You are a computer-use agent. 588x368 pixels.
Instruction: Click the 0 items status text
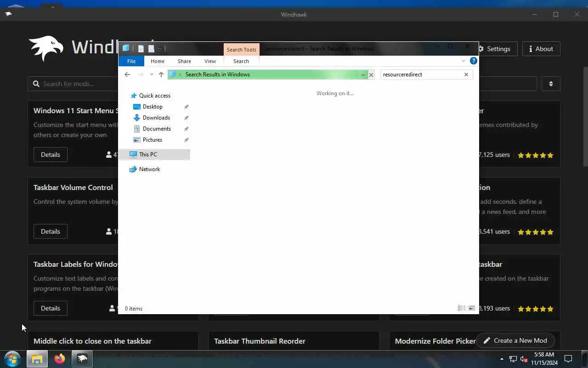click(134, 309)
